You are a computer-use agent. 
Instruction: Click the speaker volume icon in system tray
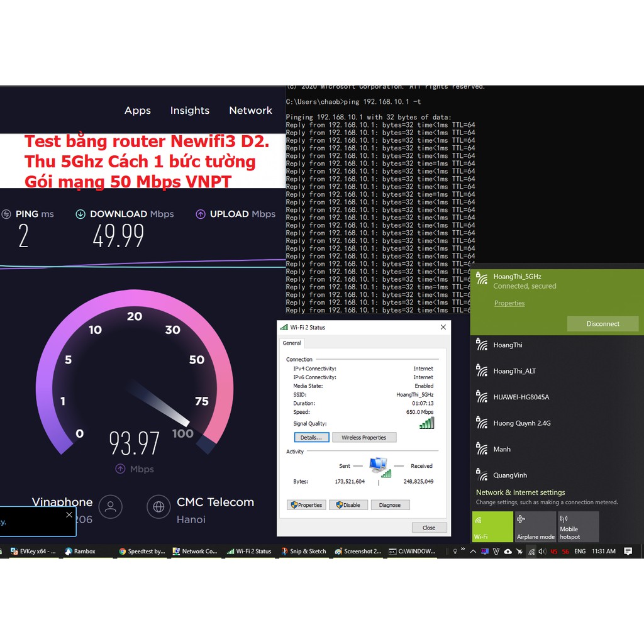(x=541, y=552)
